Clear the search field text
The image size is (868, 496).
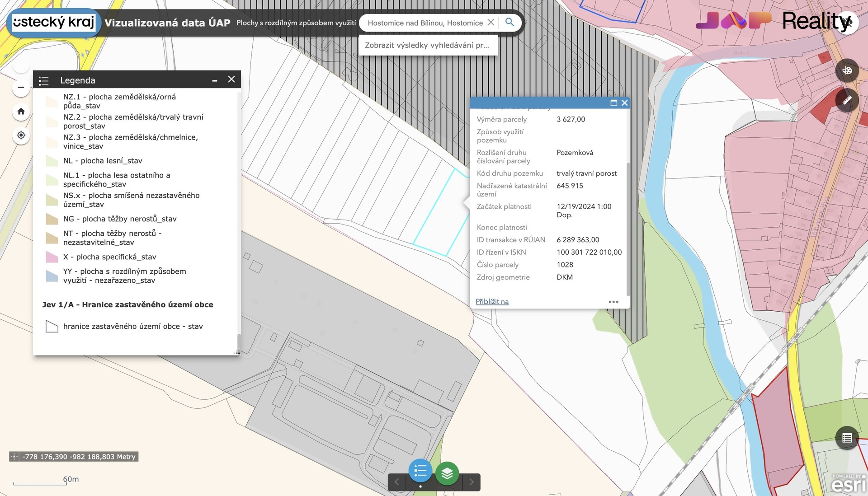pos(491,23)
